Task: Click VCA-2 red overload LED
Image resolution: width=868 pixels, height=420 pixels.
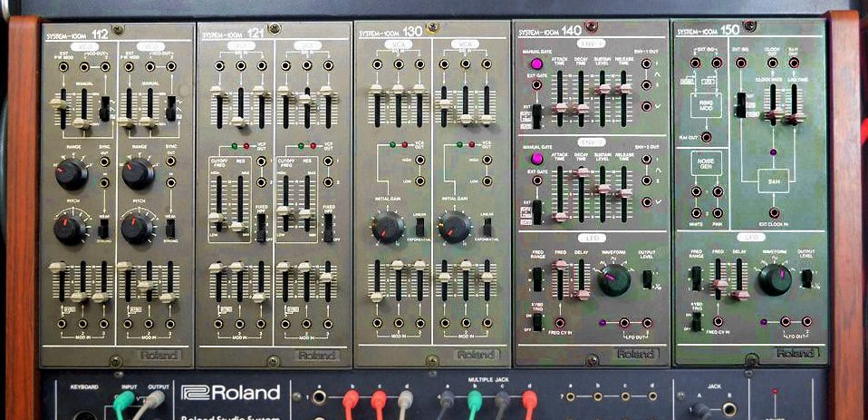Action: (472, 144)
